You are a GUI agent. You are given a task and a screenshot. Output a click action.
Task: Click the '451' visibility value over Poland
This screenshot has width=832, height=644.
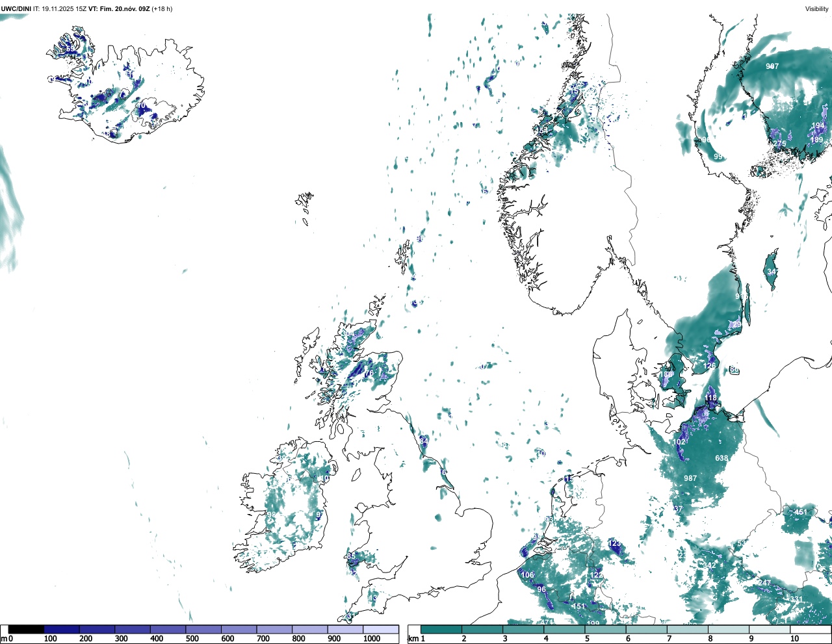[x=801, y=512]
